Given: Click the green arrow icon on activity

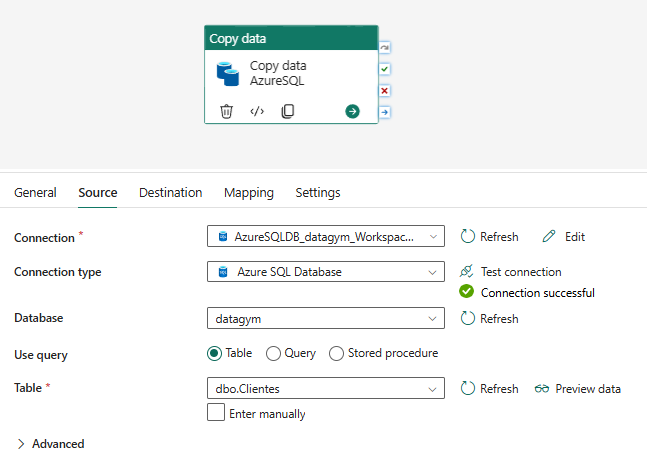Looking at the screenshot, I should (x=352, y=111).
